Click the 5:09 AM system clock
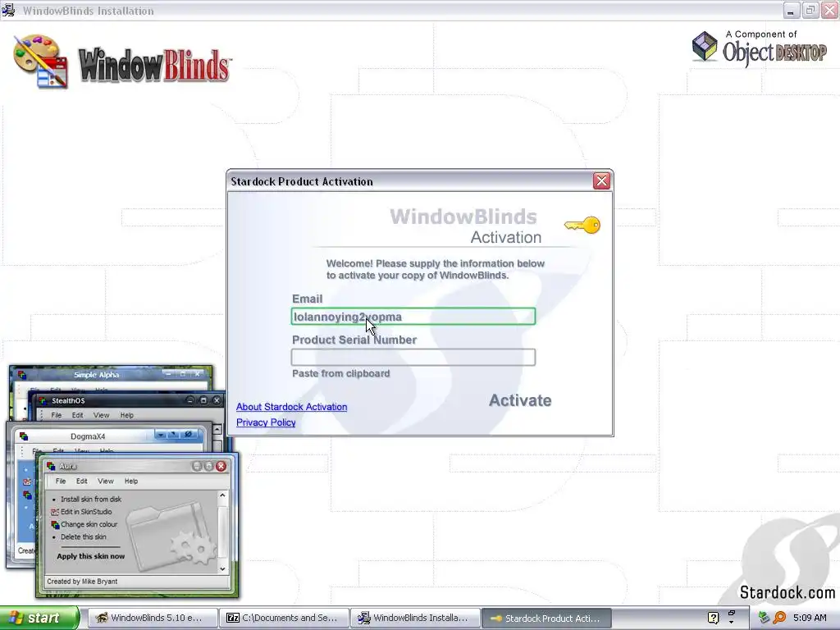The image size is (840, 630). (810, 618)
